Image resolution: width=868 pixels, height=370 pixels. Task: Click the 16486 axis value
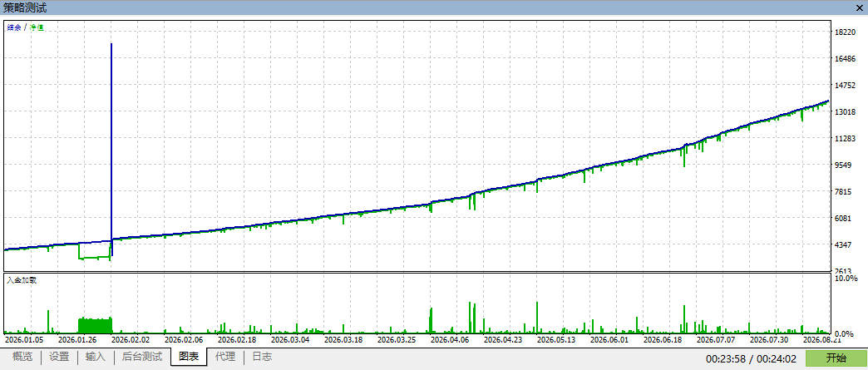tap(845, 59)
